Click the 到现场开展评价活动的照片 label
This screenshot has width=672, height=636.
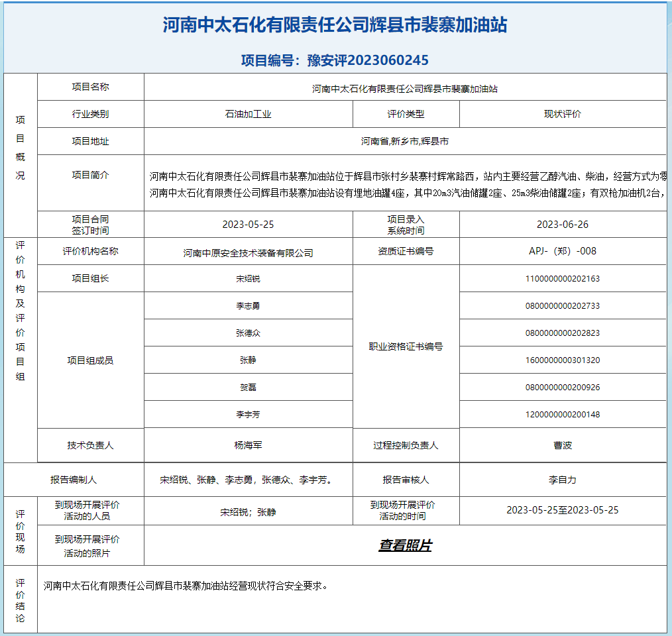(87, 546)
